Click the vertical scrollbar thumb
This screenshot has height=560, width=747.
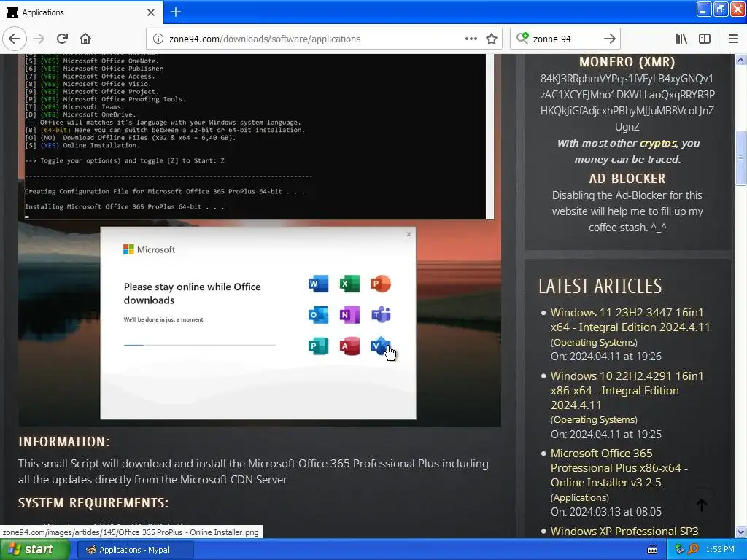(x=741, y=157)
